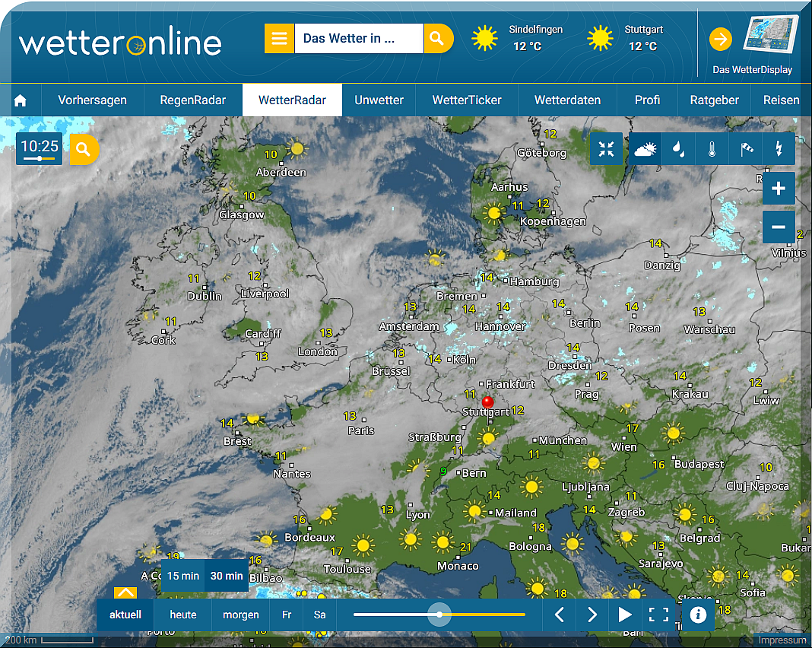Go to the Unwetter menu item

point(379,100)
